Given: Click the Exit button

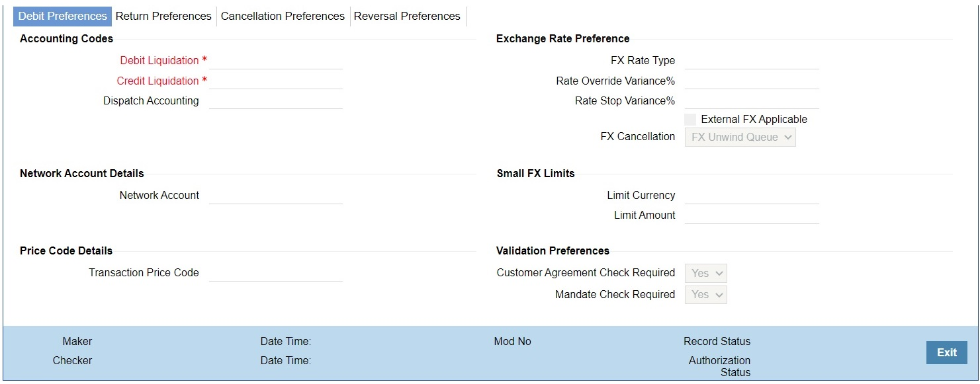Looking at the screenshot, I should (x=946, y=352).
